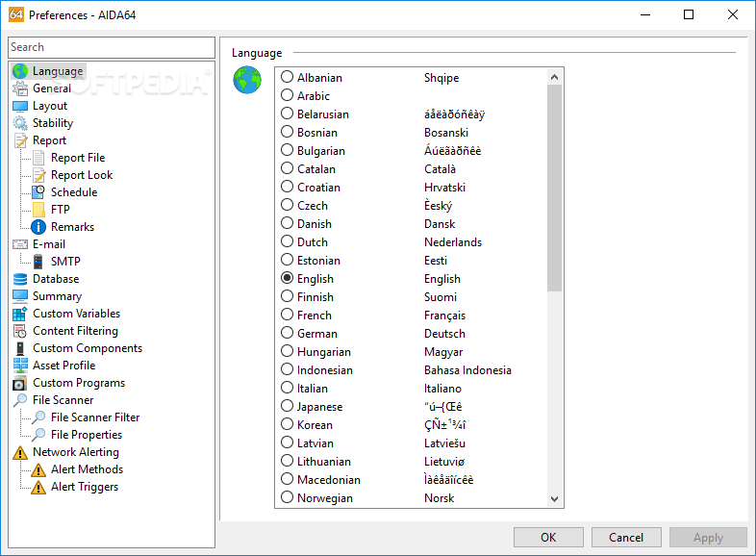Click the native name Suomi

pos(441,297)
